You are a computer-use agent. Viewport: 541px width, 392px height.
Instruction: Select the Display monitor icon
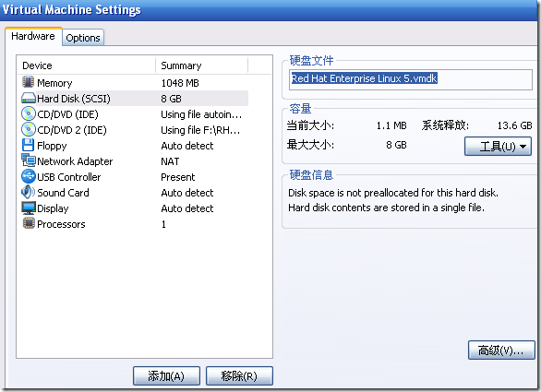[x=29, y=208]
